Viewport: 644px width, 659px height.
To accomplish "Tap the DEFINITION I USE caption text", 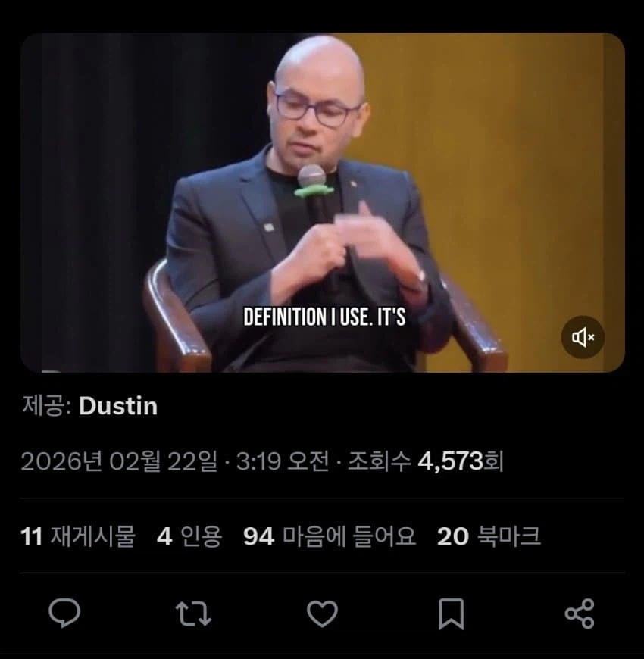I will 324,317.
